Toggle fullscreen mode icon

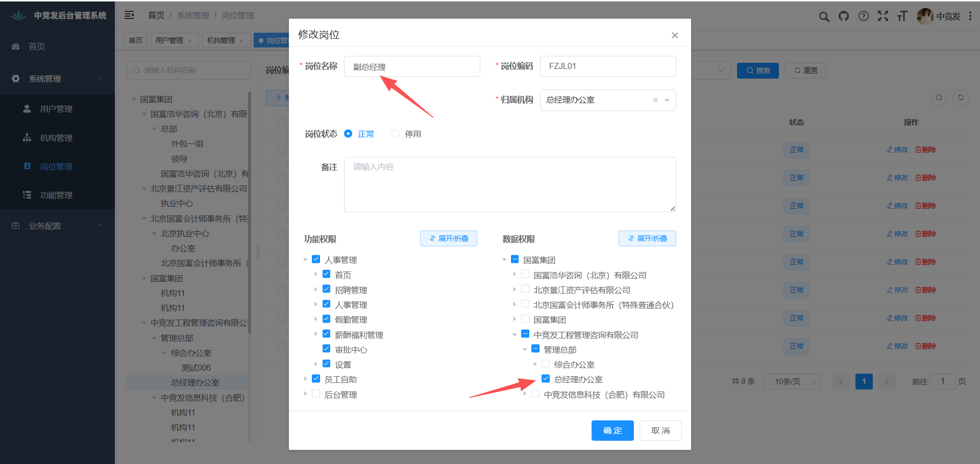(x=883, y=16)
